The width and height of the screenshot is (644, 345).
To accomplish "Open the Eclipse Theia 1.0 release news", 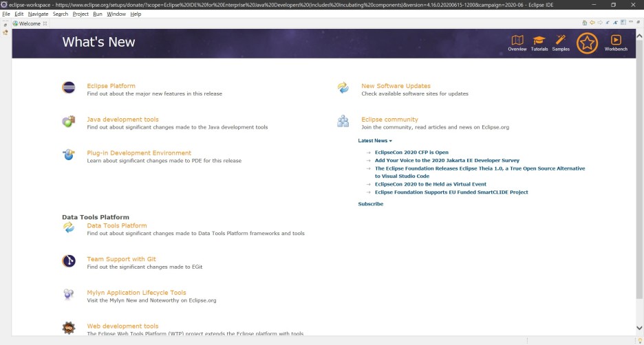I will point(480,172).
